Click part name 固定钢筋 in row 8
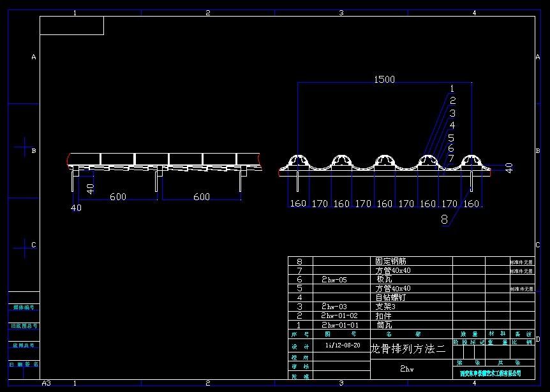550x392 pixels. [390, 261]
